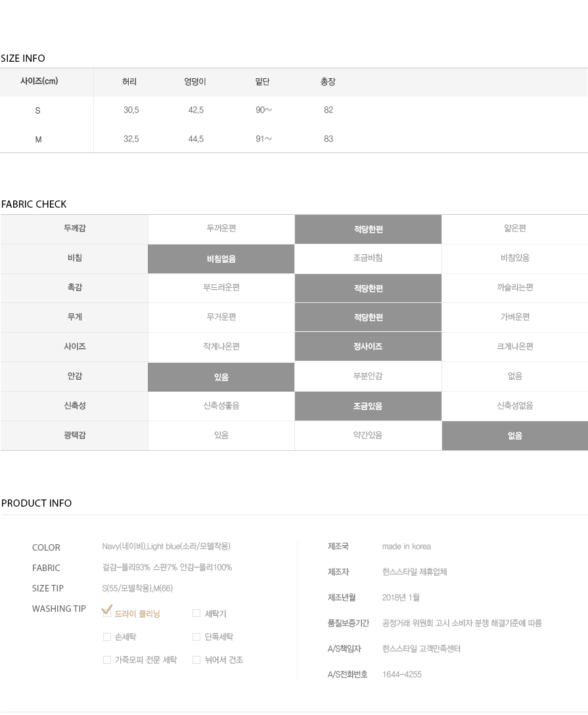Click hem value 90~
588x715 pixels.
pos(263,110)
